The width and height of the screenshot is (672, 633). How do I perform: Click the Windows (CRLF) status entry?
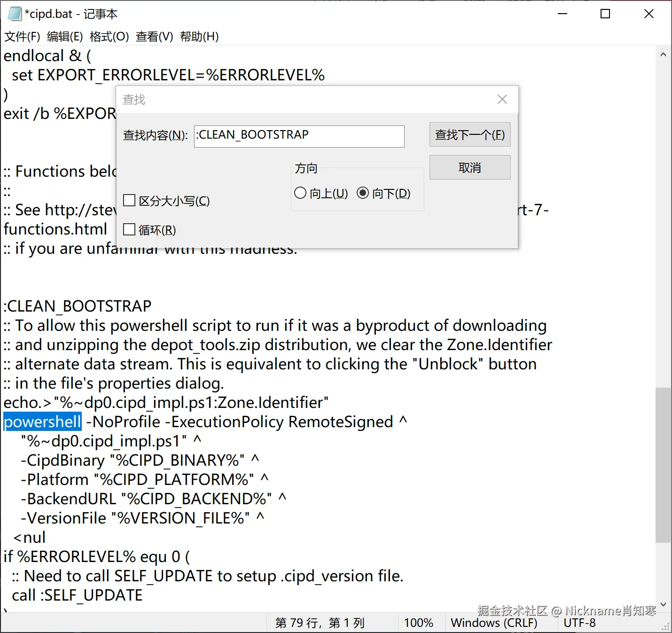494,623
